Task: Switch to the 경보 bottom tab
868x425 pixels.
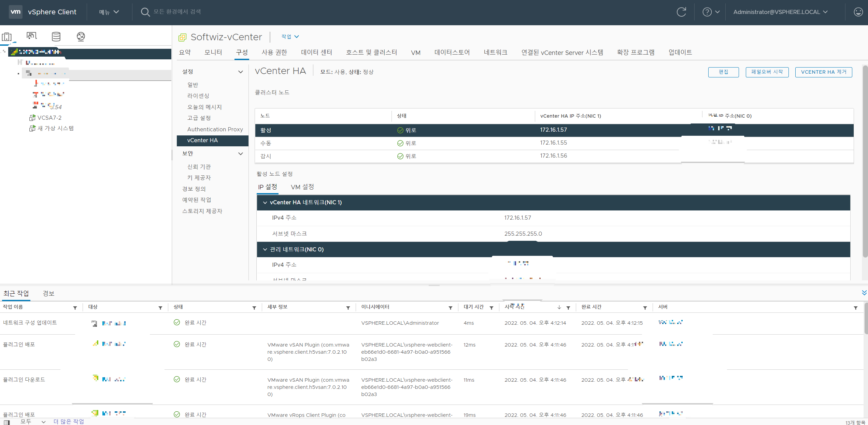Action: coord(48,293)
